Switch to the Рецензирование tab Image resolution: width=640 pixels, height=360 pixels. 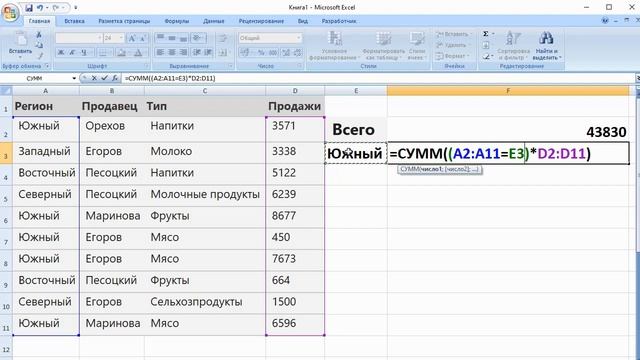[x=261, y=21]
